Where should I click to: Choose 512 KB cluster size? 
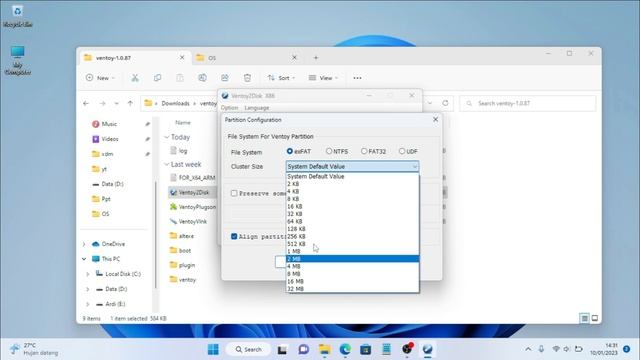(x=352, y=244)
